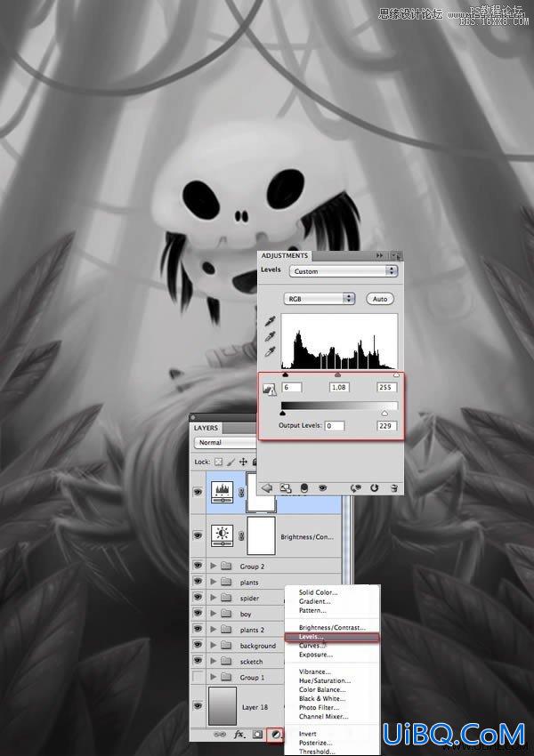The image size is (534, 756).
Task: Open the Levels preset Custom dropdown
Action: tap(343, 271)
